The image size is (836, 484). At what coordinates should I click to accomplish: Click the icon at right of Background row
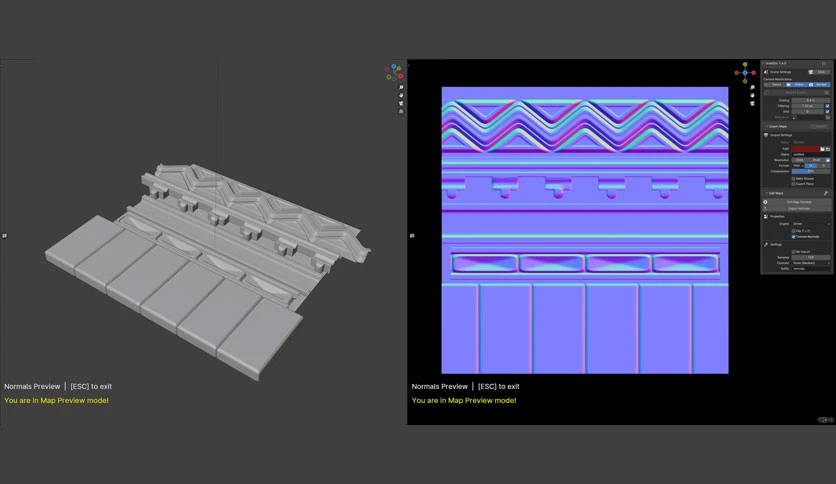click(x=827, y=117)
